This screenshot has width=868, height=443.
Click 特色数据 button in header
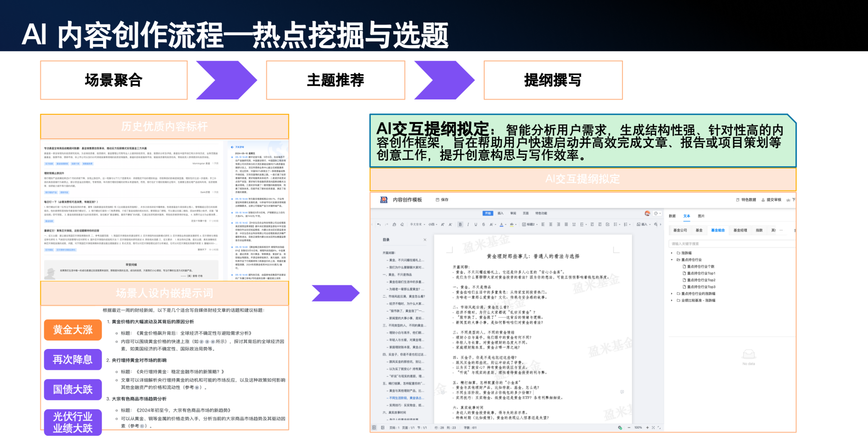(x=746, y=200)
